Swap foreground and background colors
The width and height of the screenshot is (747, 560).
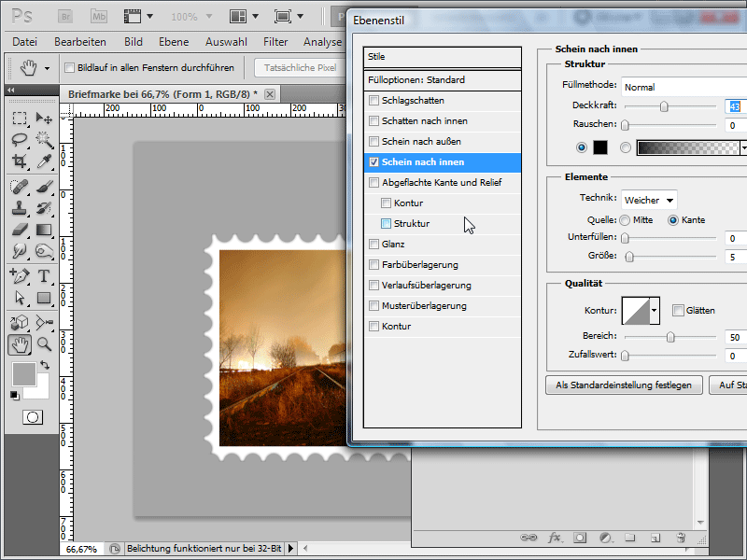tap(45, 365)
